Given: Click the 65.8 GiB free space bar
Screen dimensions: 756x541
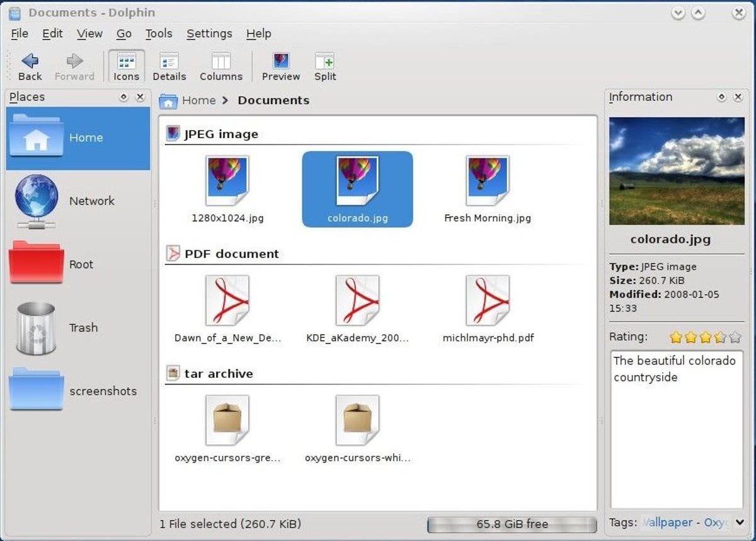Looking at the screenshot, I should 512,524.
